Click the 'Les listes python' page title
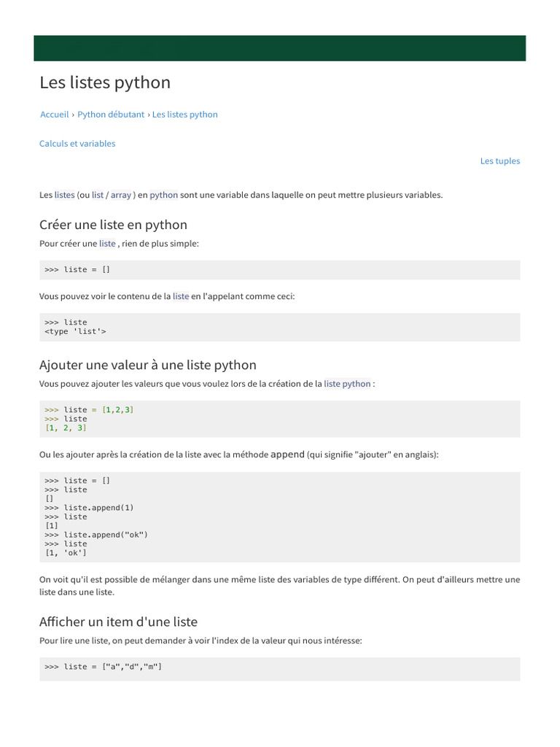 (x=105, y=82)
